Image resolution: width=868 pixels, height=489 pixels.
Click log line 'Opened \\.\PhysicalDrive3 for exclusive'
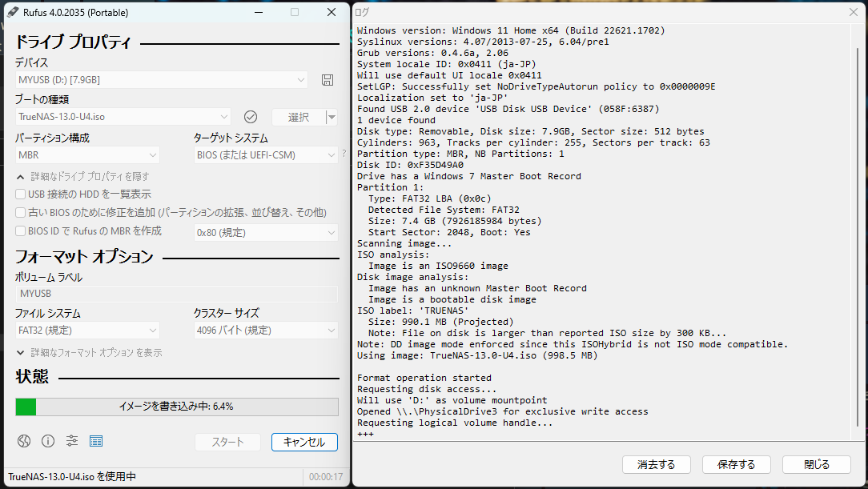[503, 411]
